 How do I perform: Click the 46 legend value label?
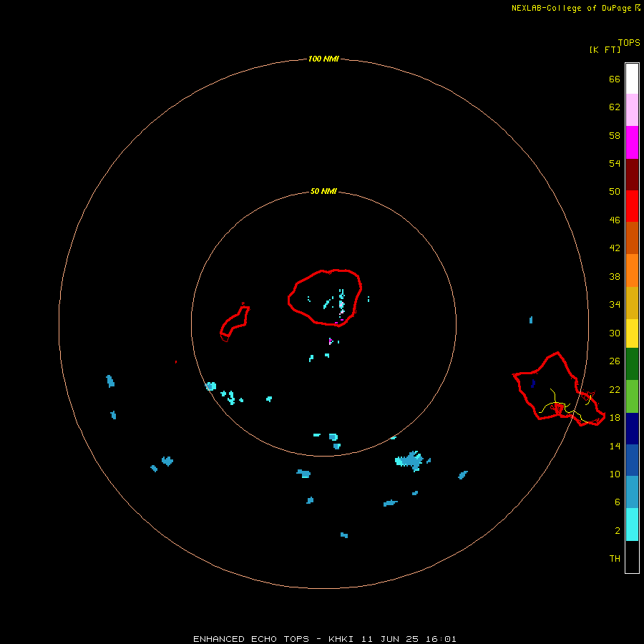pos(615,220)
